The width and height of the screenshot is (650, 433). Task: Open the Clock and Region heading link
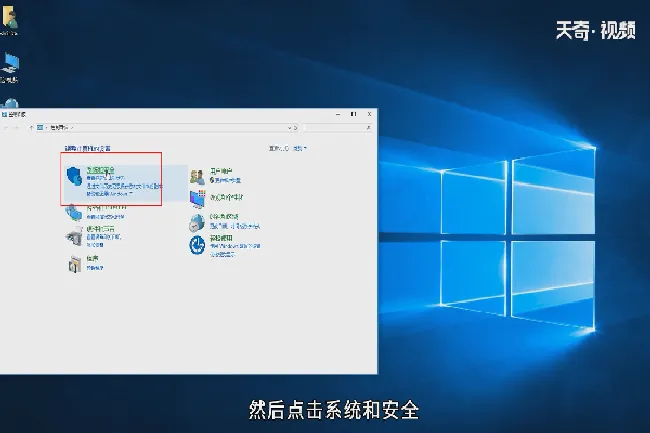pos(224,217)
